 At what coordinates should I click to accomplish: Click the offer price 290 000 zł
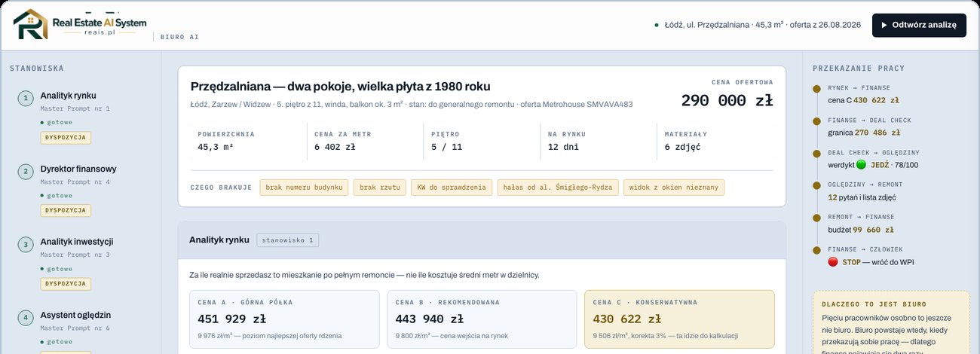[727, 101]
